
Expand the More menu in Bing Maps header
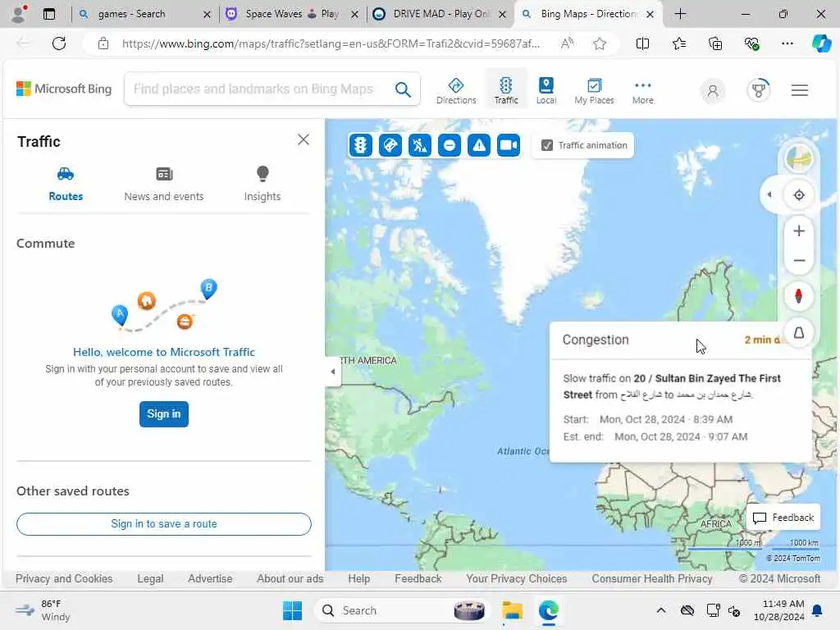pos(642,90)
